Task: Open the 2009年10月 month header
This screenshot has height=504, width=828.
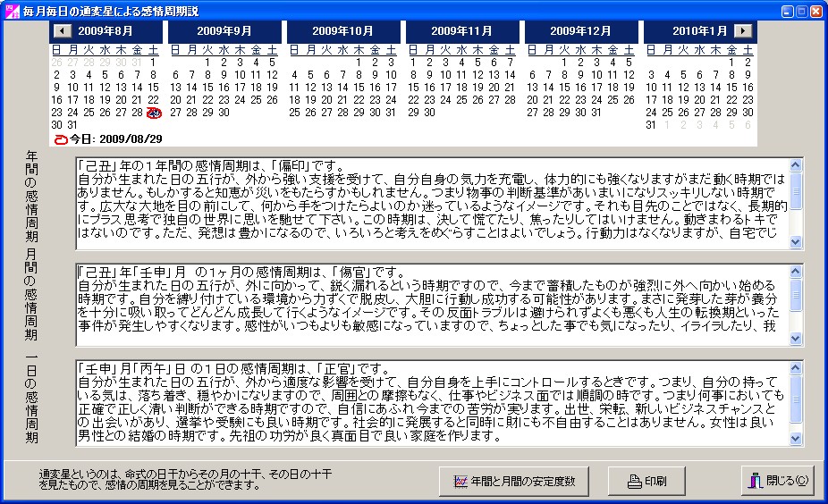Action: 343,31
